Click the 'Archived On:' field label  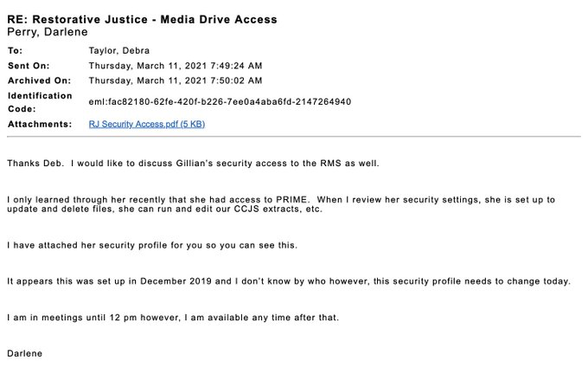click(x=39, y=81)
